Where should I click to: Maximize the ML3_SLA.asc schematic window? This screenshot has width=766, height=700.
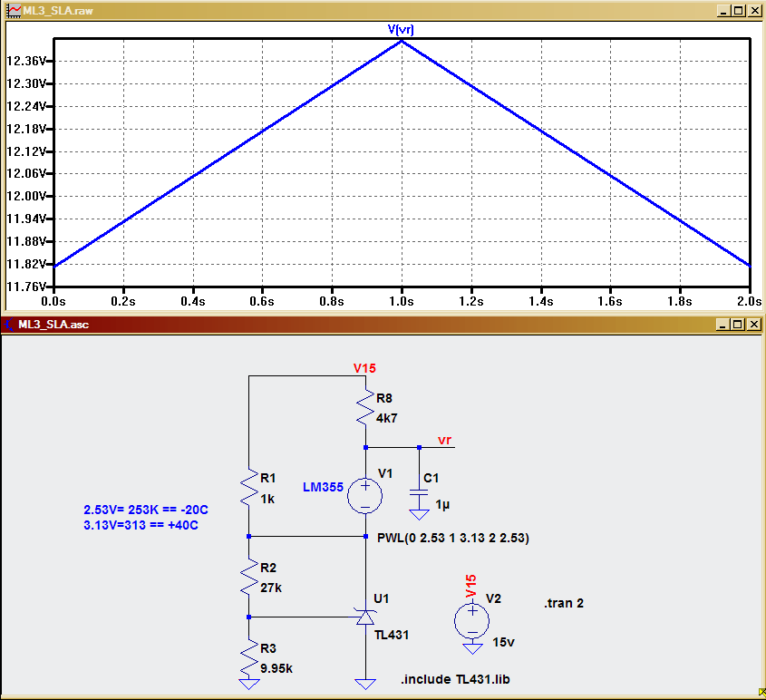tap(738, 325)
